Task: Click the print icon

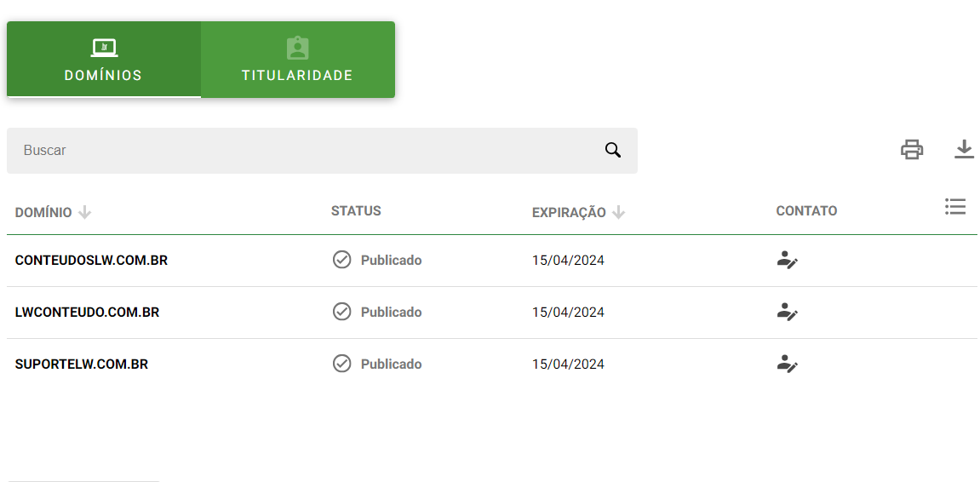Action: coord(911,150)
